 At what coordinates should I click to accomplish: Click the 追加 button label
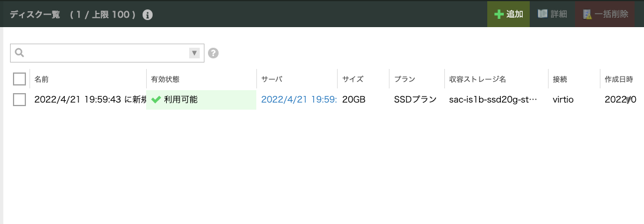pos(514,14)
